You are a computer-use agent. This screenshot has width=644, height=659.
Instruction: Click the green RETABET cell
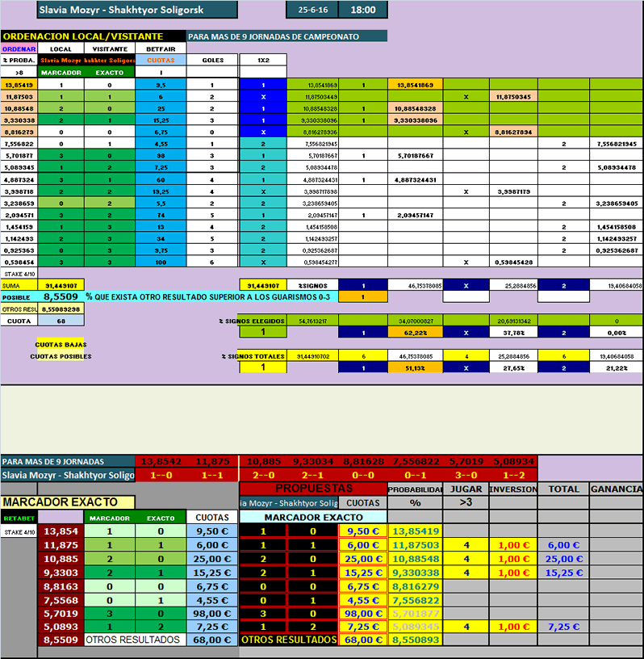(19, 518)
